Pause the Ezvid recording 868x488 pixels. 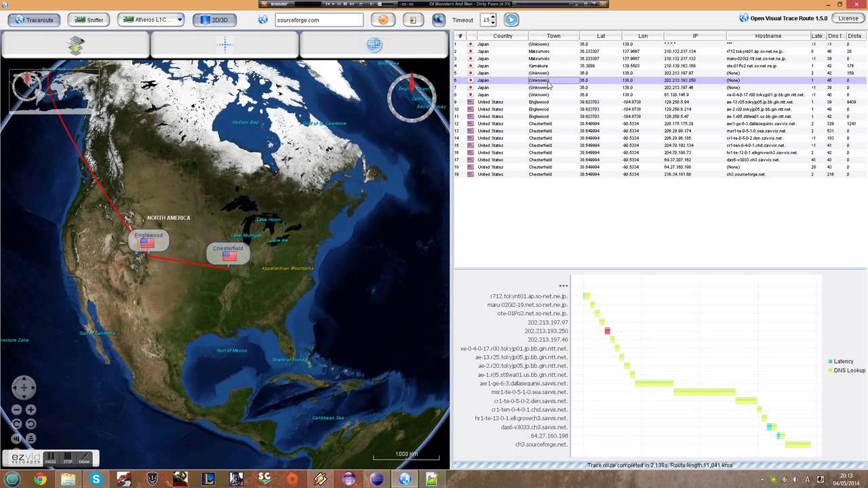pos(51,458)
